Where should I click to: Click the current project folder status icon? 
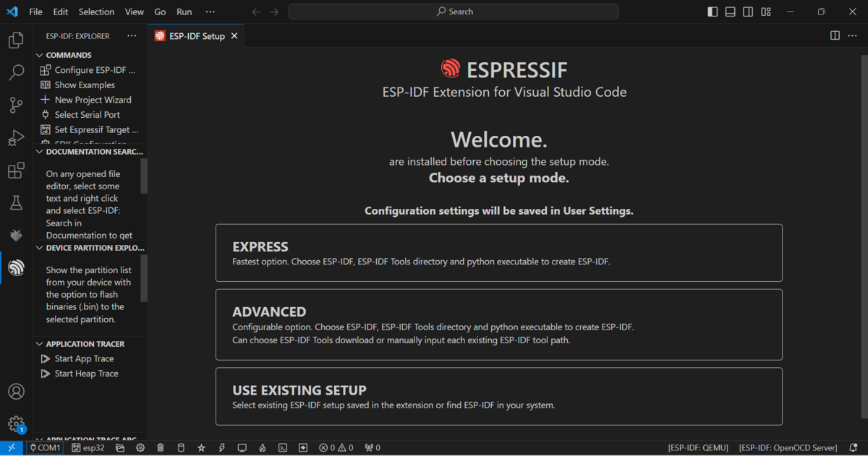[120, 448]
